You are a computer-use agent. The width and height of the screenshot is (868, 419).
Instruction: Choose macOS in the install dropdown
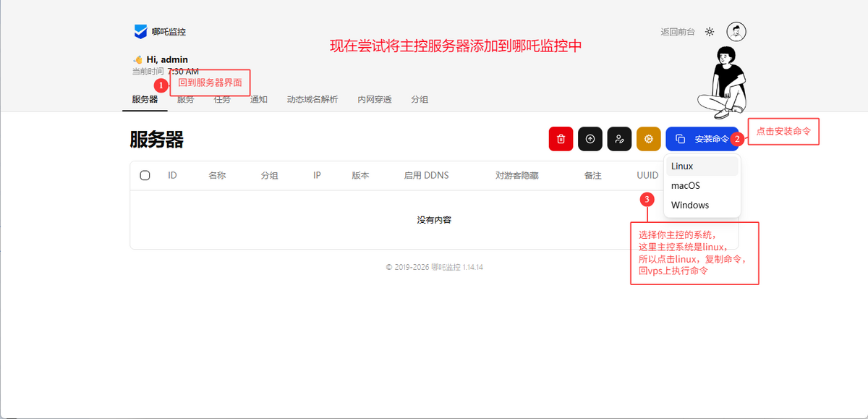coord(685,186)
